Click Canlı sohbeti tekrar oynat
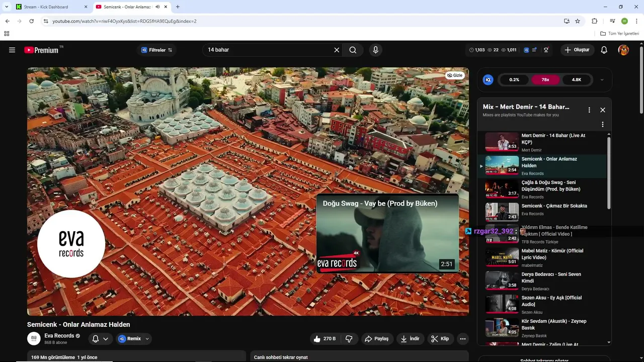Viewport: 644px width, 362px height. click(281, 357)
